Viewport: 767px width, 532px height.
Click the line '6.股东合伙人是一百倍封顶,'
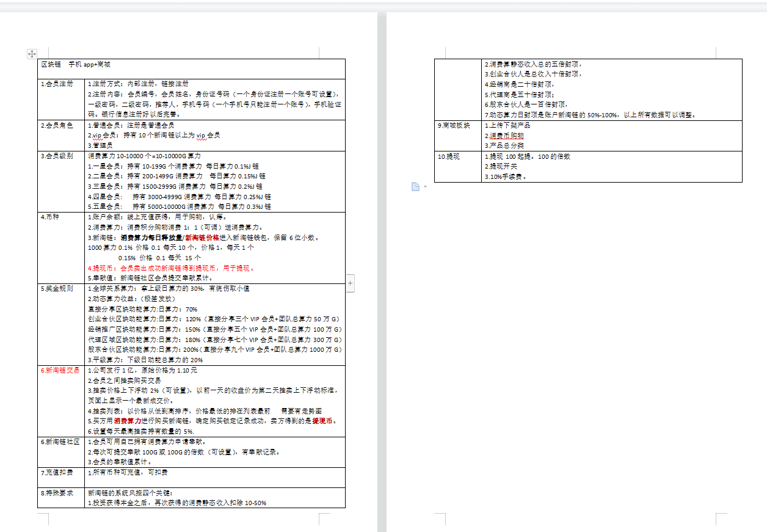[526, 104]
